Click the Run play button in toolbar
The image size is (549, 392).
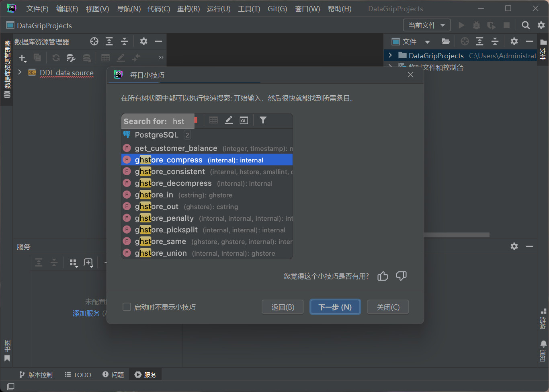pyautogui.click(x=461, y=25)
